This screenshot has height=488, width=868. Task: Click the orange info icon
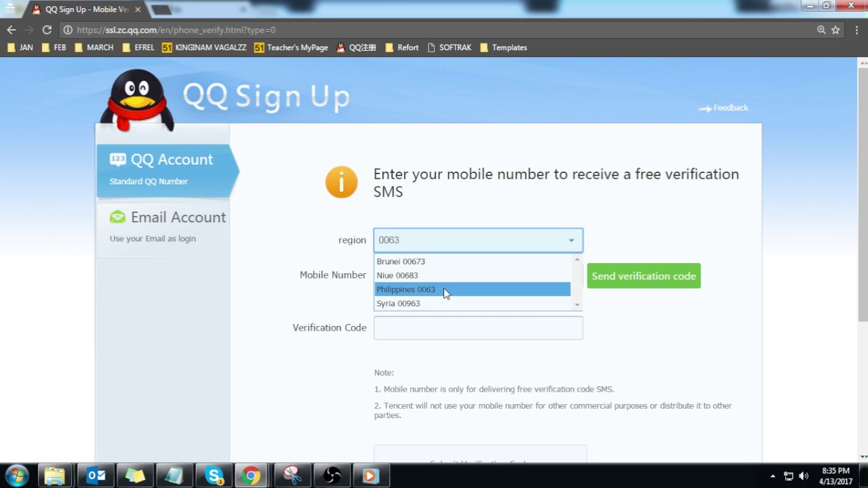click(341, 182)
